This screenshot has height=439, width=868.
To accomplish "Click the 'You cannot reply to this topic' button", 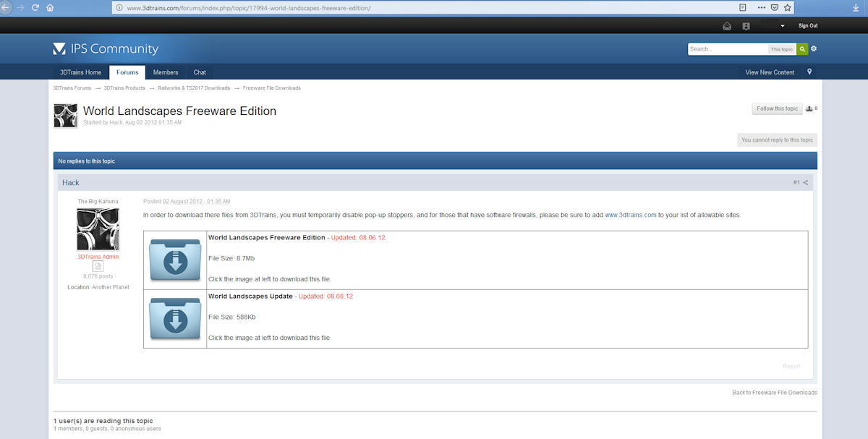I will (x=778, y=140).
